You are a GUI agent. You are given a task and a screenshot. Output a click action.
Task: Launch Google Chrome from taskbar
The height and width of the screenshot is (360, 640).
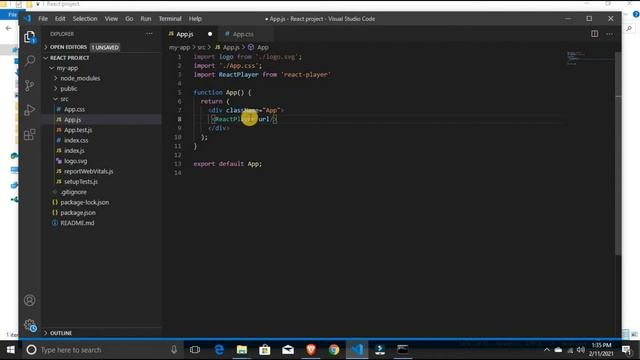click(x=334, y=350)
